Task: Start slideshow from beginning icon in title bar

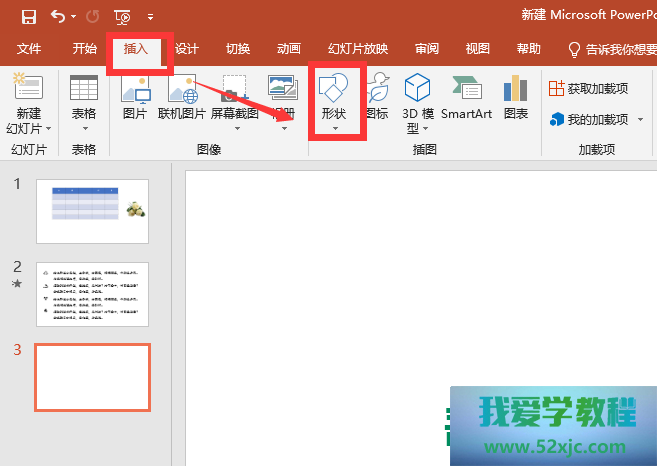Action: click(122, 16)
